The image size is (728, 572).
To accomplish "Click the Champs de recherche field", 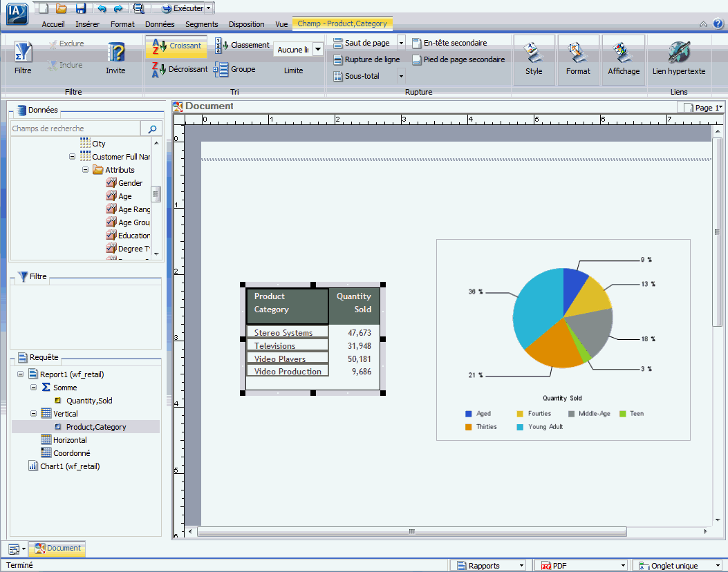I will point(75,128).
